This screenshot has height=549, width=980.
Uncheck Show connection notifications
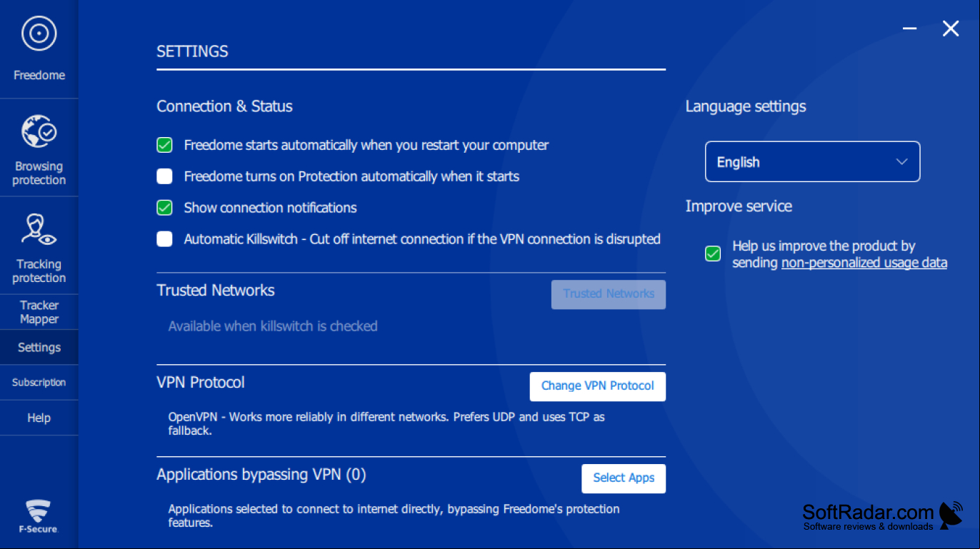tap(165, 208)
